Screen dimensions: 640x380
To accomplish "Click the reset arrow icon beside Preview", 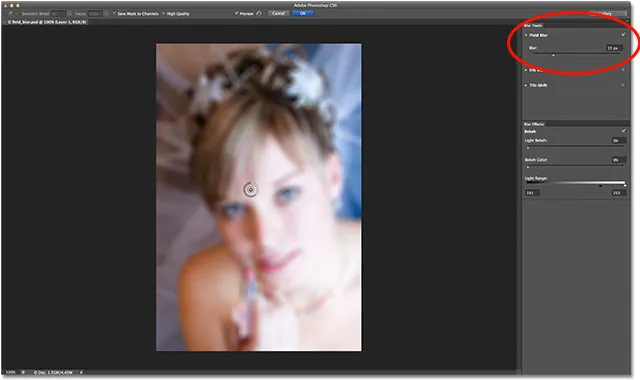I will [259, 13].
